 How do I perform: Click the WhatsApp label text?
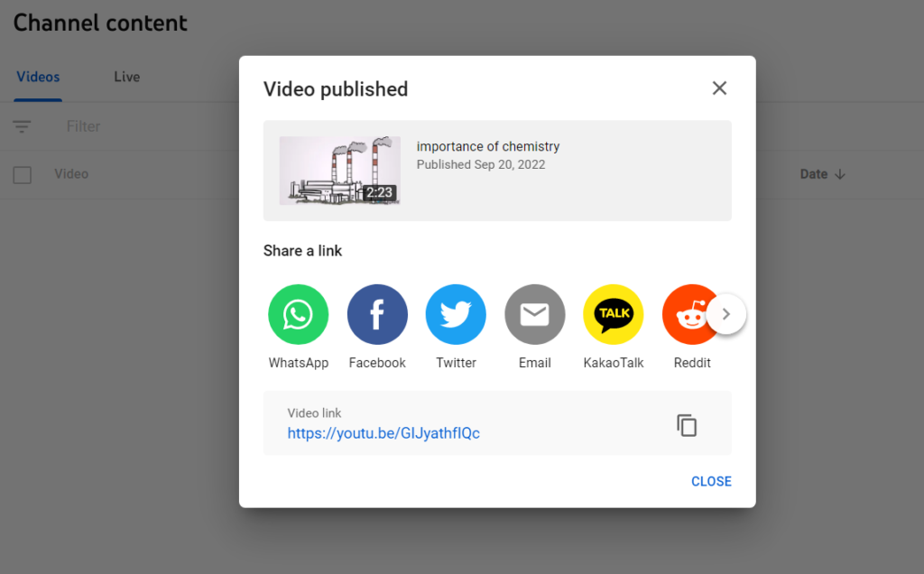[298, 363]
